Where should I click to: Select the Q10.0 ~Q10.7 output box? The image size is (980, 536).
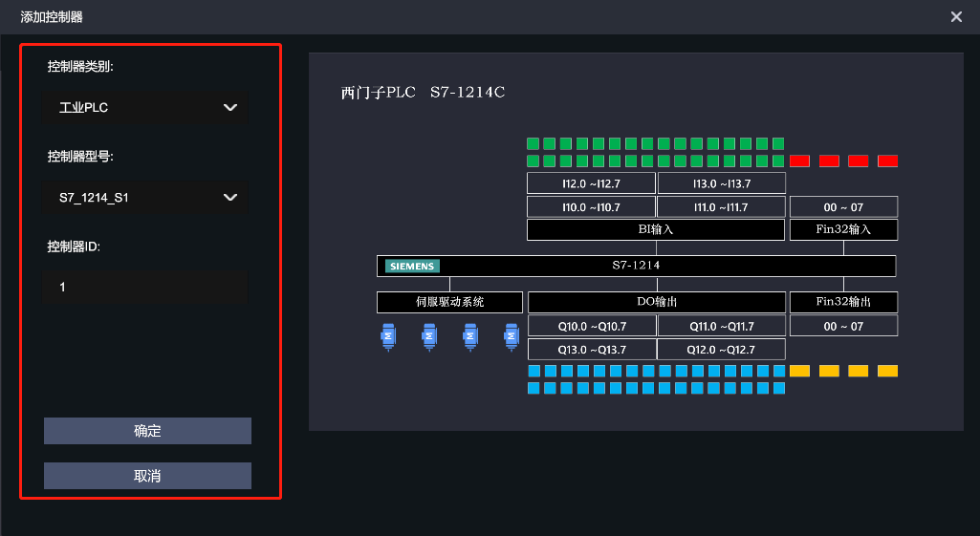pyautogui.click(x=592, y=326)
